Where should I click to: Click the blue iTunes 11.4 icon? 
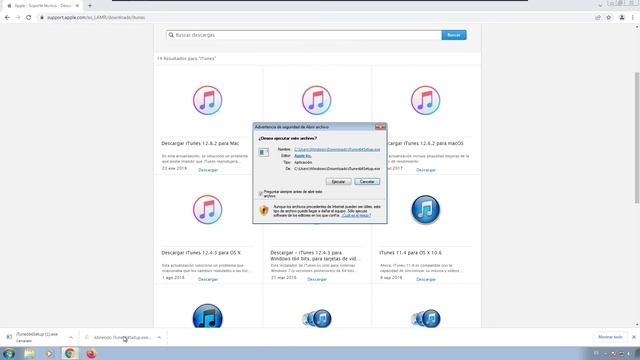pos(425,209)
